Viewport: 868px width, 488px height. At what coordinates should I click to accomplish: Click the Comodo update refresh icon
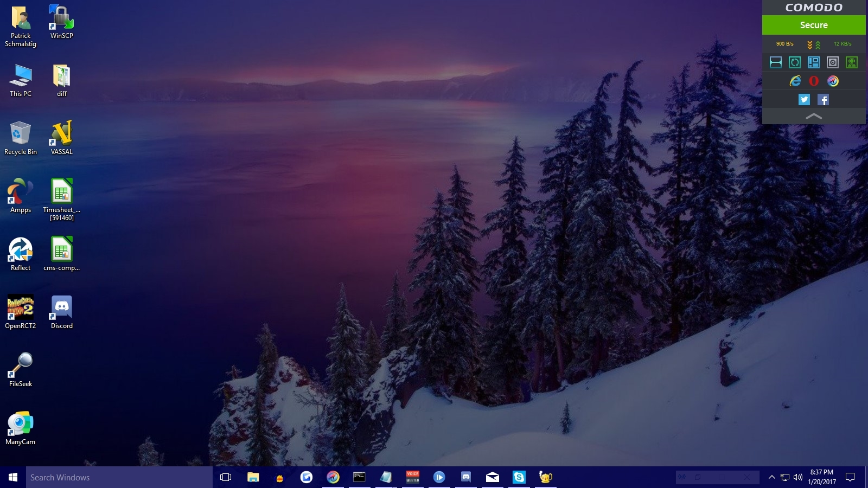[x=795, y=62]
